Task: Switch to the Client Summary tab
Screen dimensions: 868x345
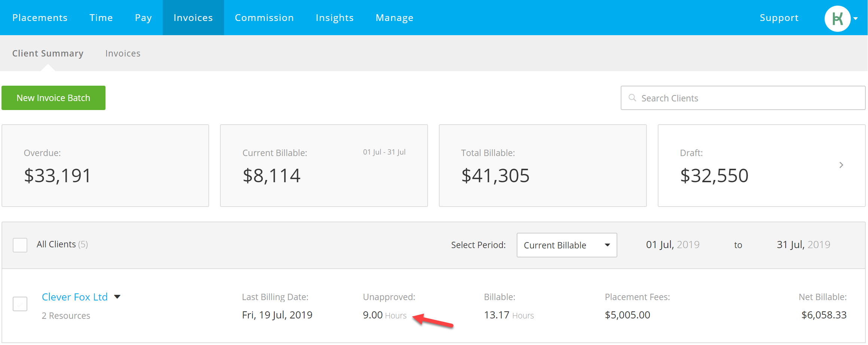Action: point(48,54)
